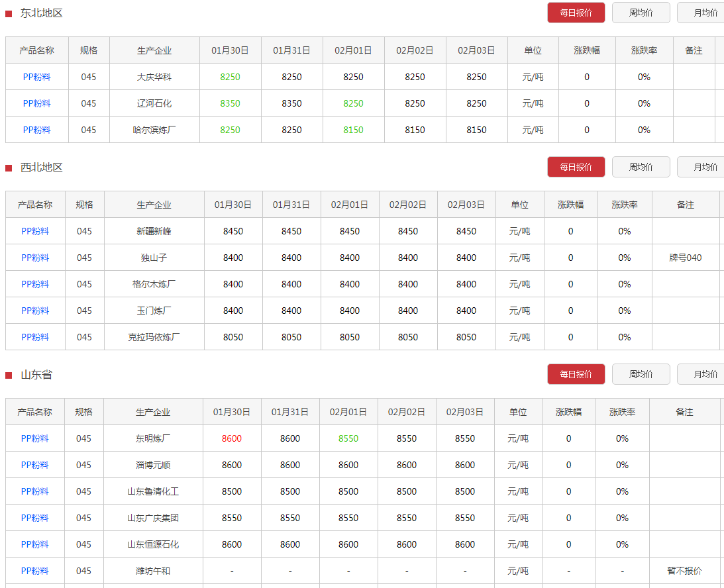Click 8050 price for 克拉玛依炼厂 02月03日
Viewport: 724px width, 588px height.
[x=466, y=338]
